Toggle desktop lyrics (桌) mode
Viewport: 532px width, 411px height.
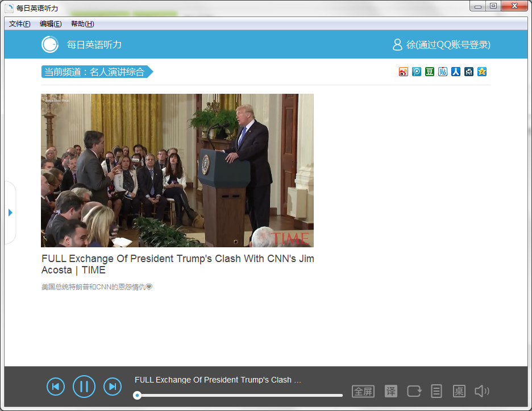click(x=459, y=391)
